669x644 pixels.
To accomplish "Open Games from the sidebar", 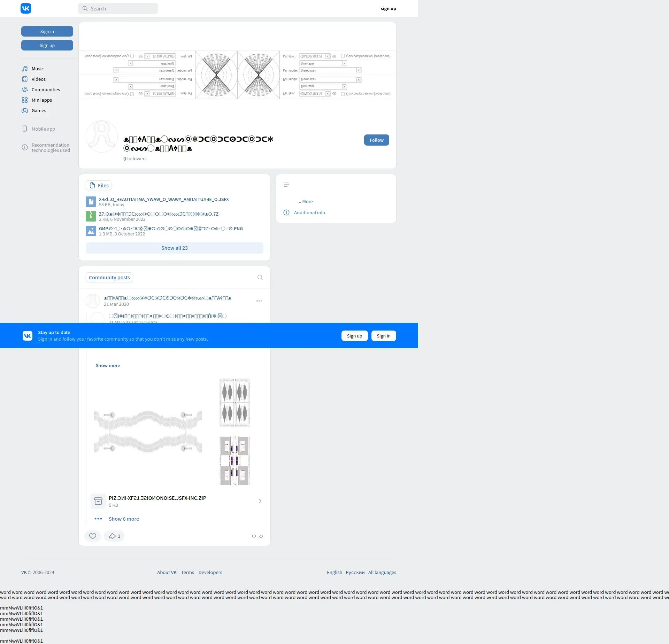I will [39, 110].
